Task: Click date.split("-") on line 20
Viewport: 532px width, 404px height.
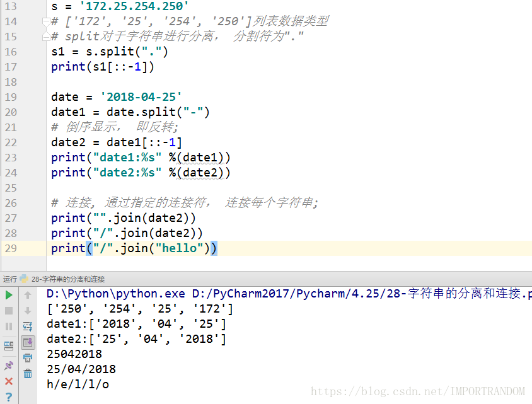Action: coord(158,112)
